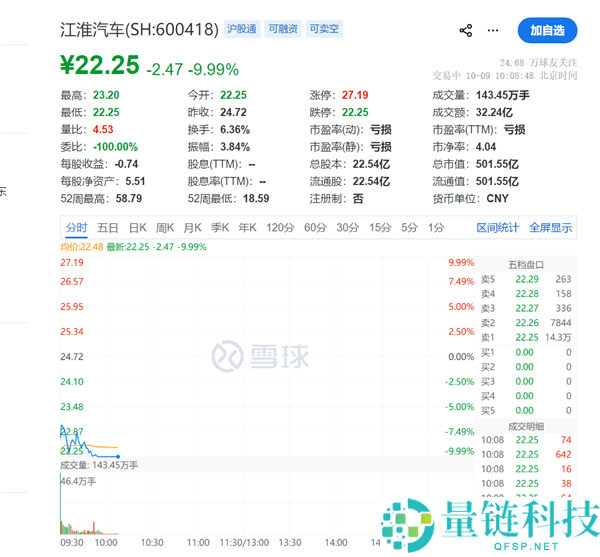Screen dimensions: 600x557
Task: Click the 买5 order row
Action: pyautogui.click(x=526, y=410)
